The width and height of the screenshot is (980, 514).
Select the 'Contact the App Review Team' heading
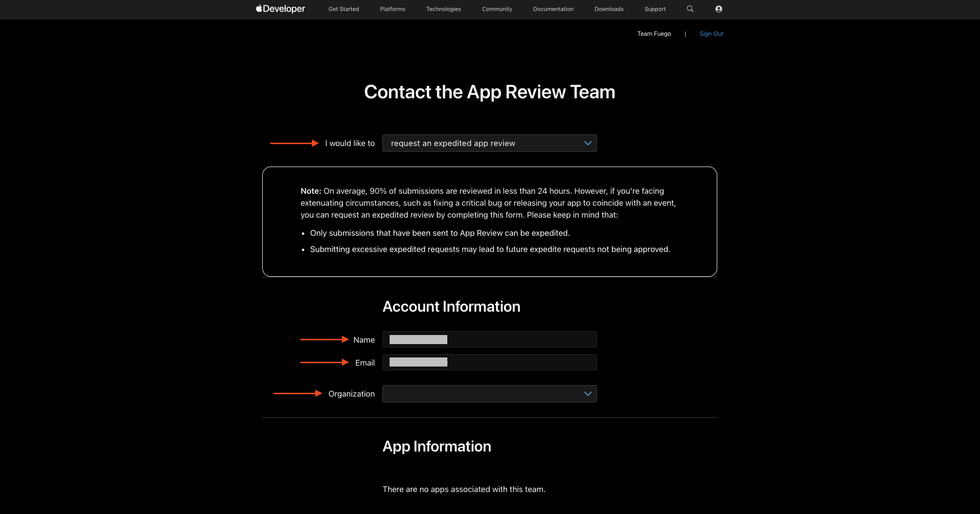tap(490, 92)
